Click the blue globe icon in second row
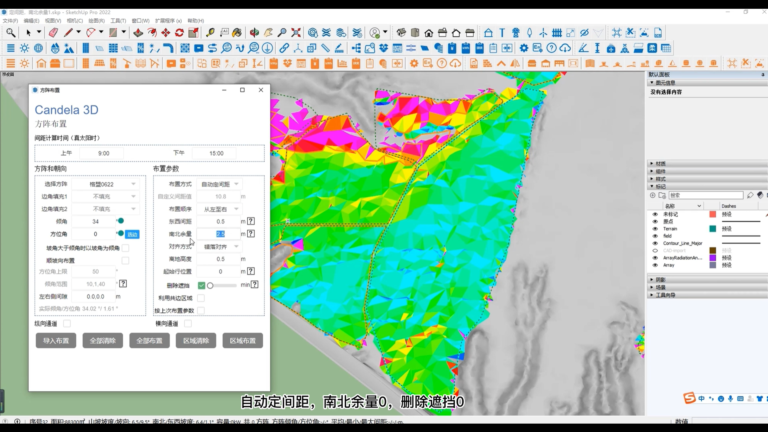 (38, 48)
